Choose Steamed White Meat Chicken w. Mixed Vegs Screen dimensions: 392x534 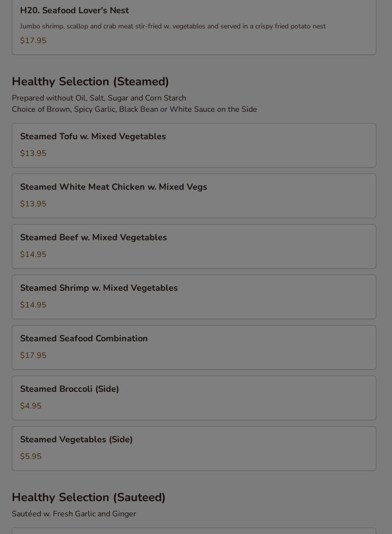(194, 196)
